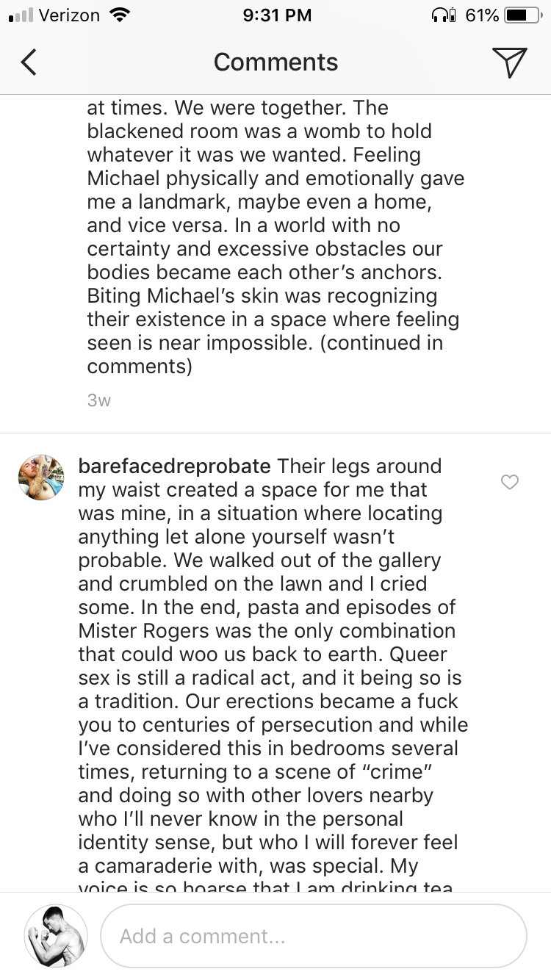Focus the Add a comment field

pos(314,936)
